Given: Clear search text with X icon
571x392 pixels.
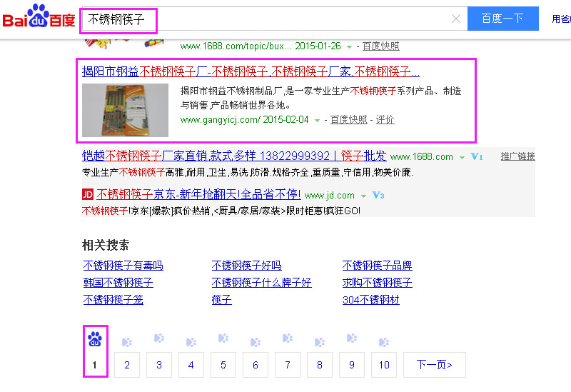Looking at the screenshot, I should pyautogui.click(x=456, y=19).
